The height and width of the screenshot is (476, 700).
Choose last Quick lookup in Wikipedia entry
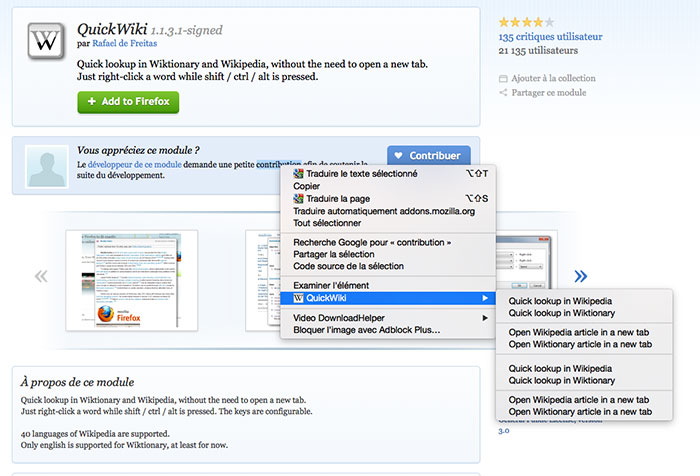coord(584,368)
